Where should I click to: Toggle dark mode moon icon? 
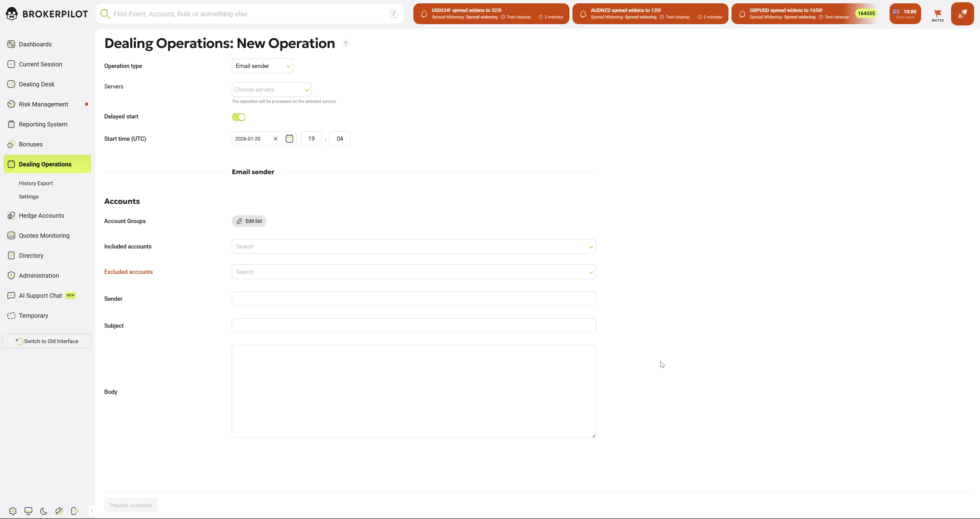point(44,511)
